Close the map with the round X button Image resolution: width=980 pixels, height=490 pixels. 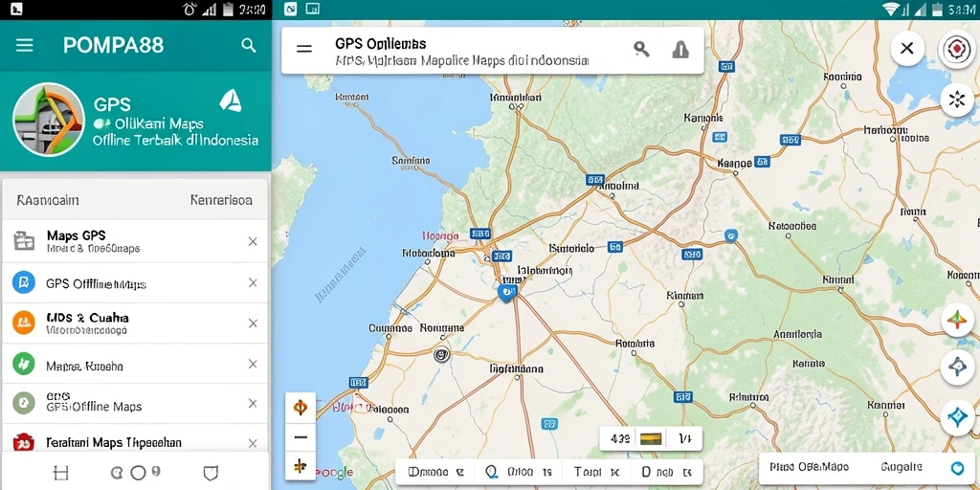pos(907,48)
